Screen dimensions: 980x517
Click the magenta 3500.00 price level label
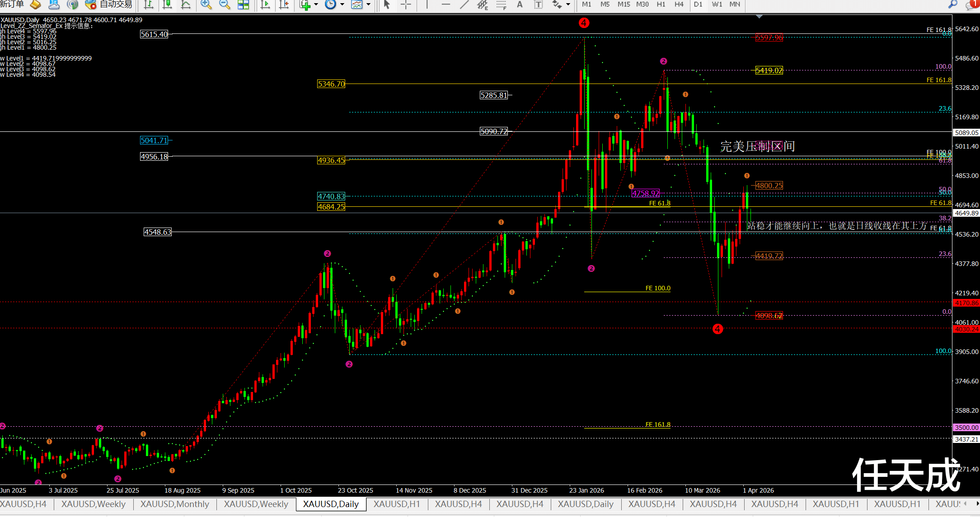point(966,427)
